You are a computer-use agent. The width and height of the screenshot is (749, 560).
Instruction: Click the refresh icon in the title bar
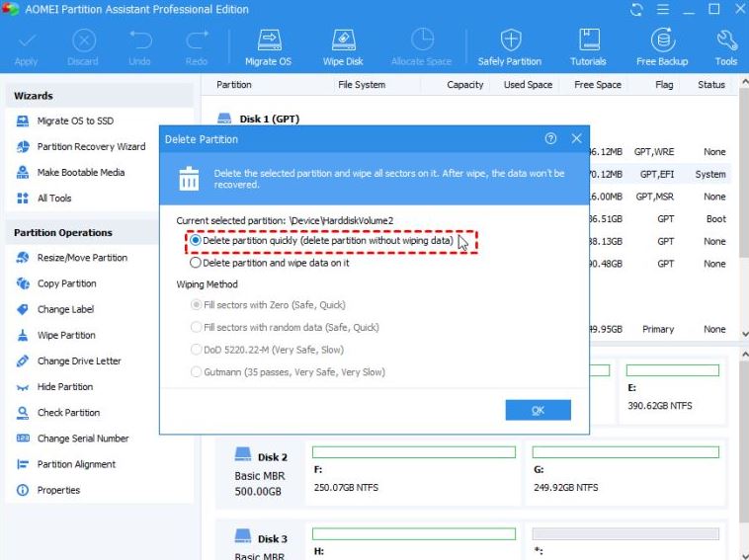pyautogui.click(x=636, y=10)
